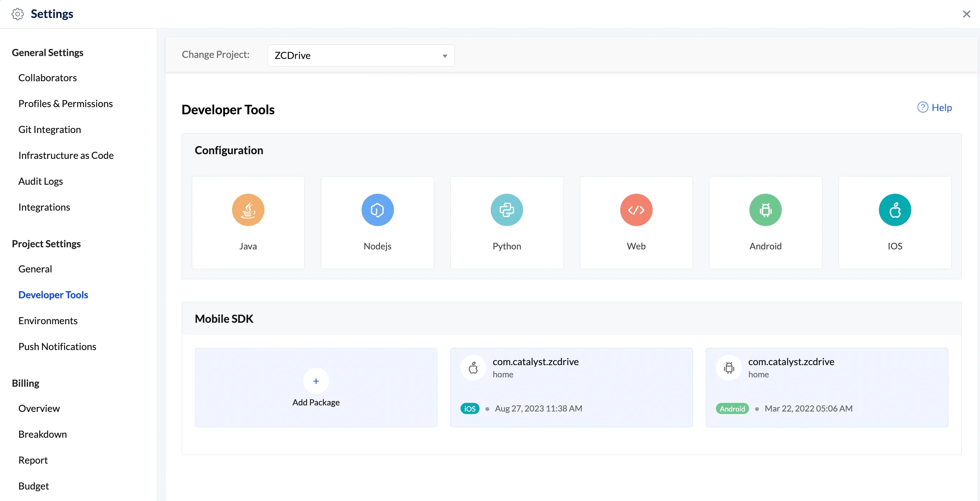Viewport: 980px width, 501px height.
Task: Click the Android robot icon on package card
Action: tap(729, 368)
